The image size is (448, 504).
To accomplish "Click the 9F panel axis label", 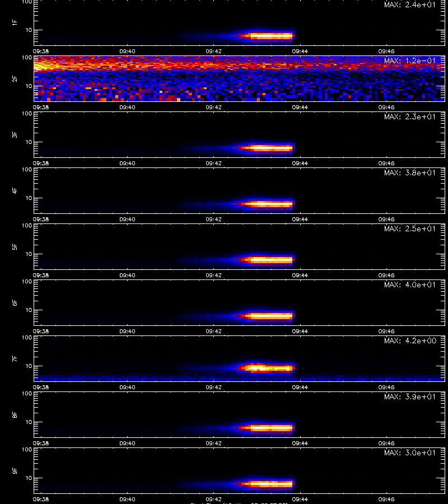I will coord(15,470).
